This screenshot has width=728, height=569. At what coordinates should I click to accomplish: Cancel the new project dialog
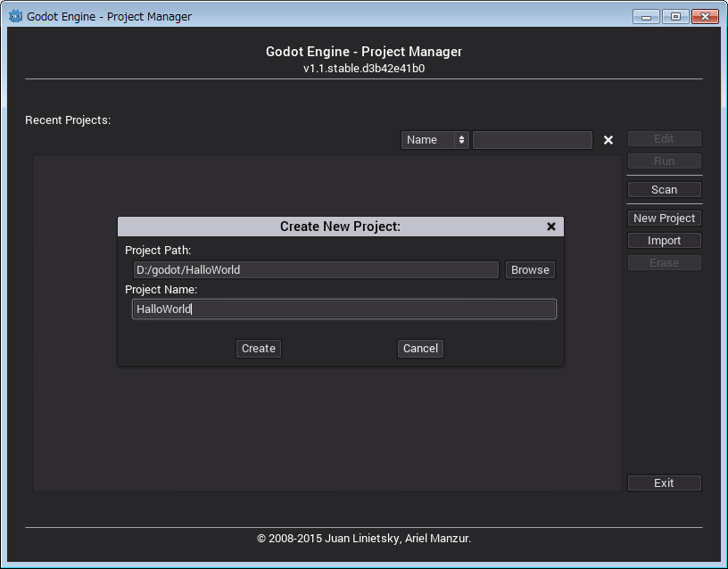coord(420,349)
